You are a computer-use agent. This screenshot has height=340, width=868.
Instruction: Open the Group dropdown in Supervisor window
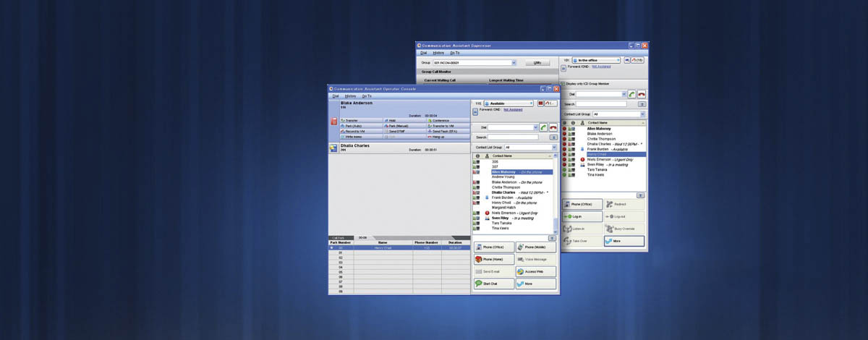tap(513, 63)
